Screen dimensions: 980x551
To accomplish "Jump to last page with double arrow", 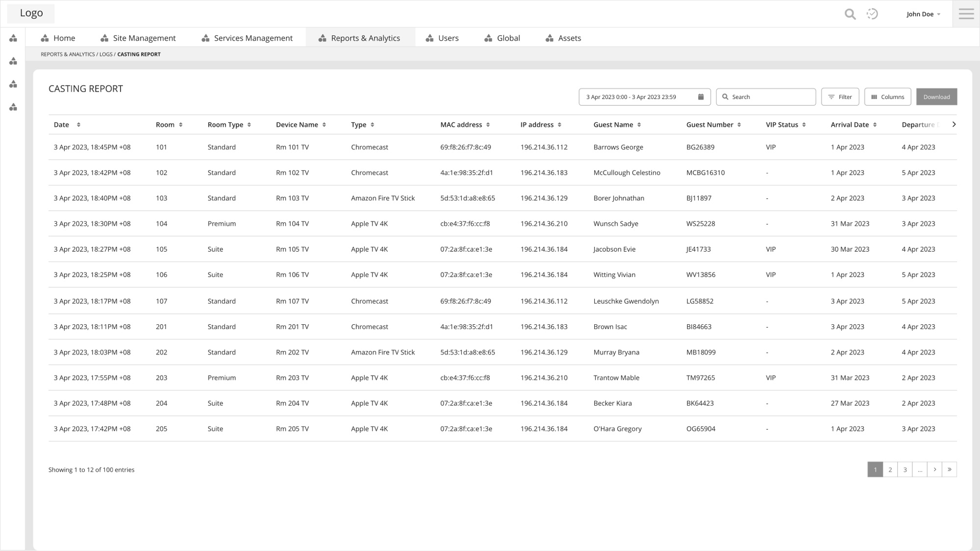I will tap(949, 470).
